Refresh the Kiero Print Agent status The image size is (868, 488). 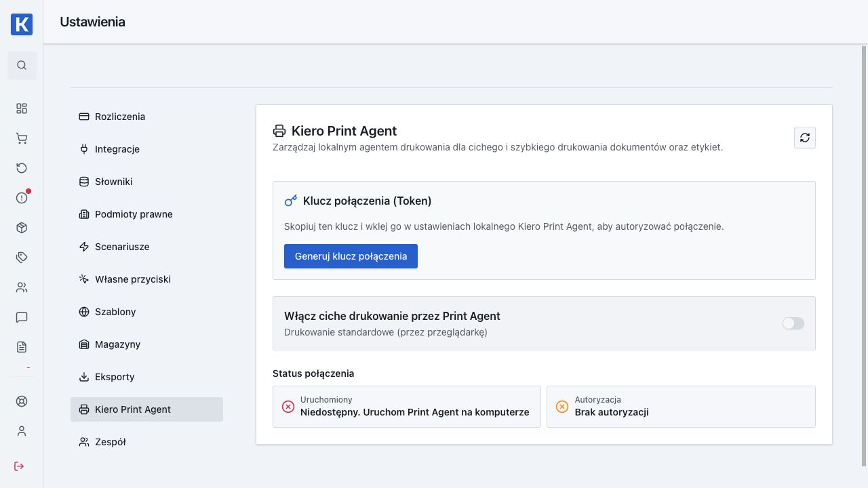[x=805, y=138]
